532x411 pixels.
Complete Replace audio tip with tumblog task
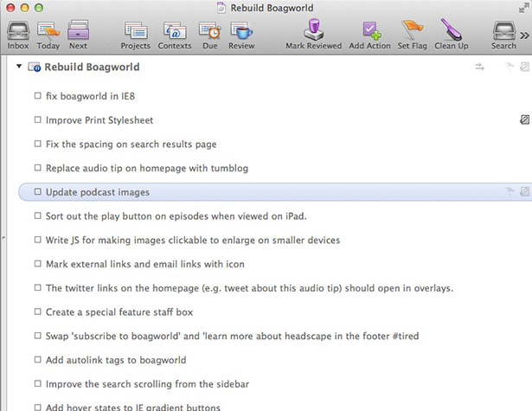click(x=38, y=168)
